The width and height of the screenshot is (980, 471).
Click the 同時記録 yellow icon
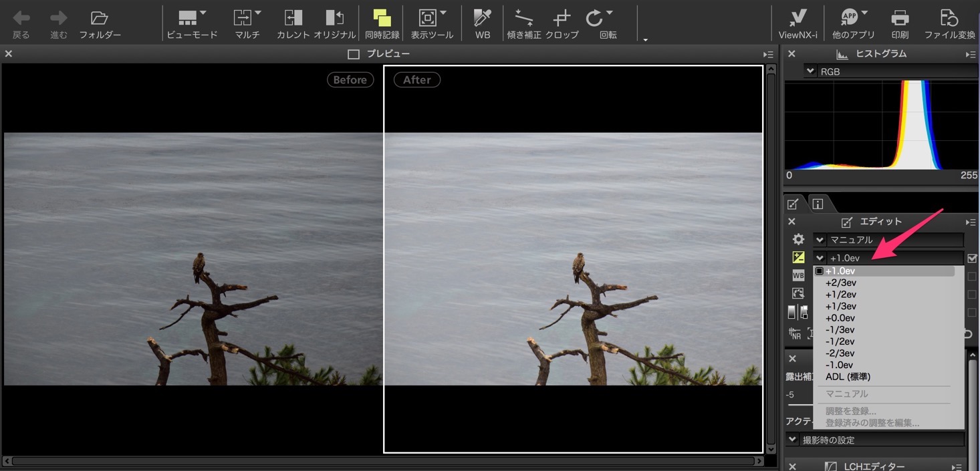coord(382,23)
